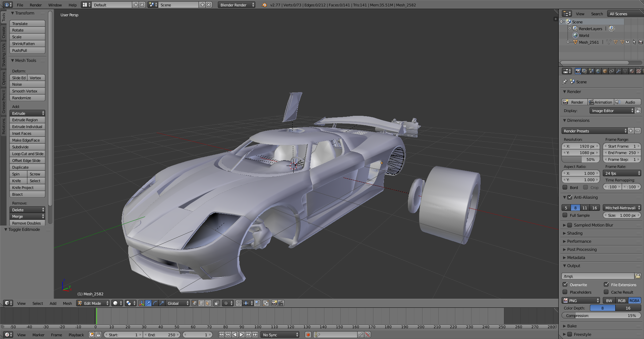Click the OpenGL render active viewport camera icon
Viewport: 644px width, 339px height.
pyautogui.click(x=274, y=303)
